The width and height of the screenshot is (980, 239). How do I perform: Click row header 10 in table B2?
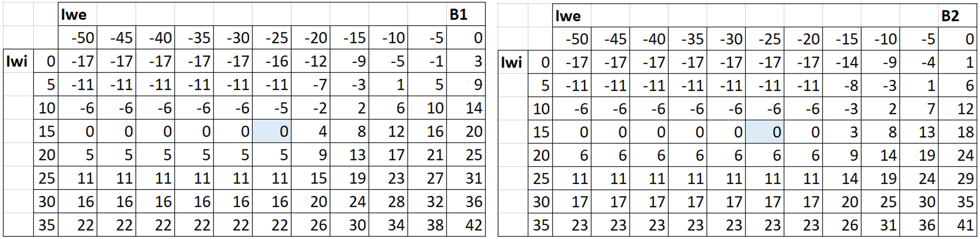point(540,109)
